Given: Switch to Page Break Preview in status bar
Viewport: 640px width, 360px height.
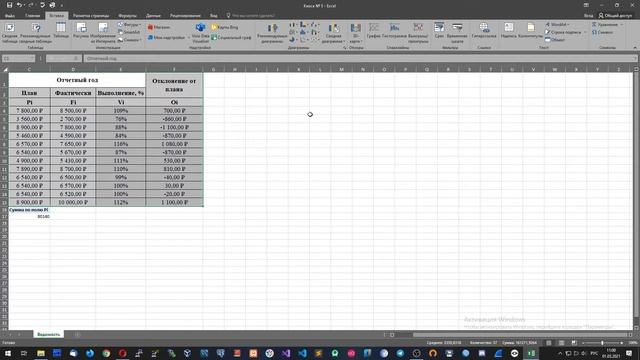Looking at the screenshot, I should [x=574, y=343].
